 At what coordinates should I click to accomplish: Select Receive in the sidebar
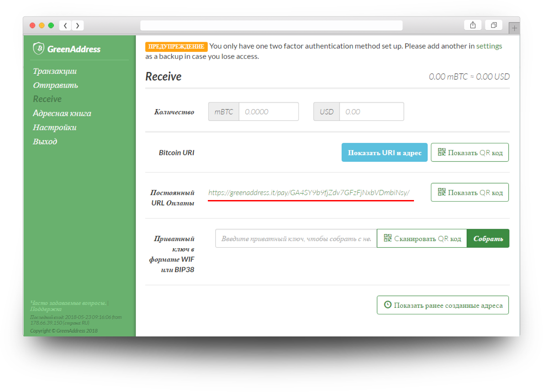point(47,99)
